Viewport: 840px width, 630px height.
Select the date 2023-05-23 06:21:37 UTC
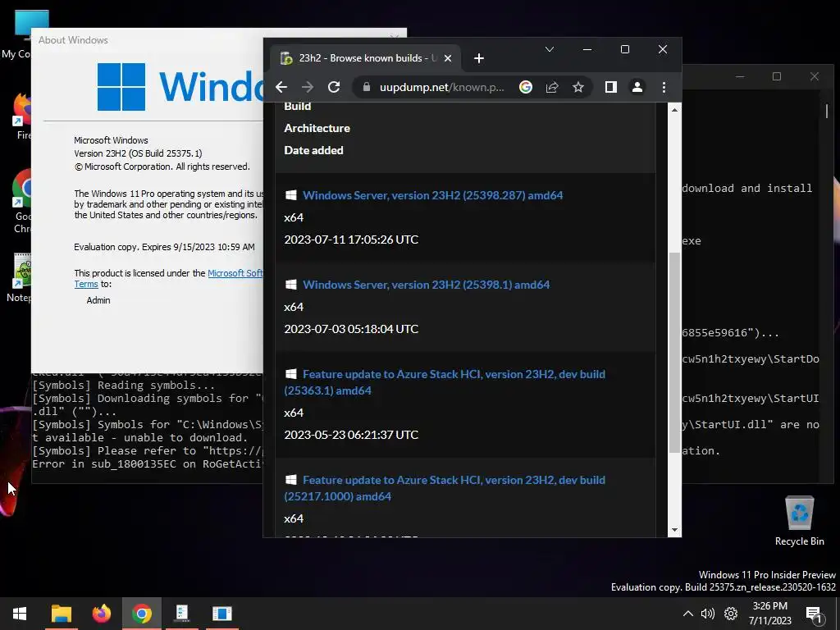coord(351,435)
